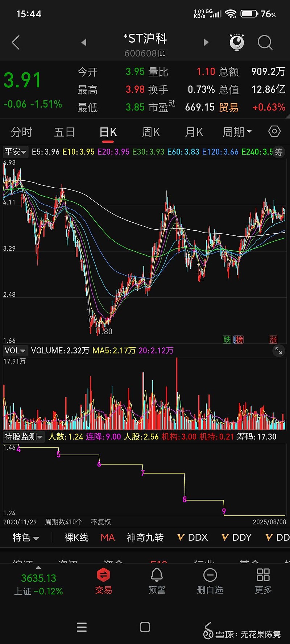Image resolution: width=290 pixels, height=644 pixels.
Task: Tap the green 跌 marker on chart
Action: point(227,339)
